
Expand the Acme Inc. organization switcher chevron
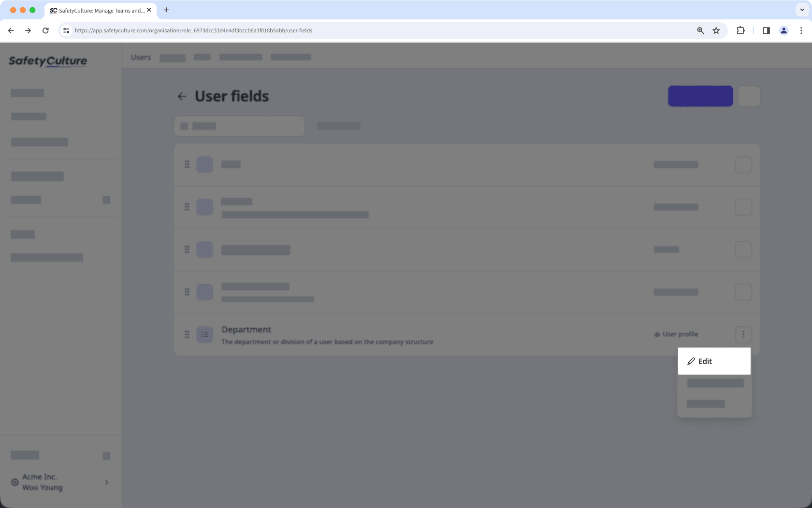(106, 482)
